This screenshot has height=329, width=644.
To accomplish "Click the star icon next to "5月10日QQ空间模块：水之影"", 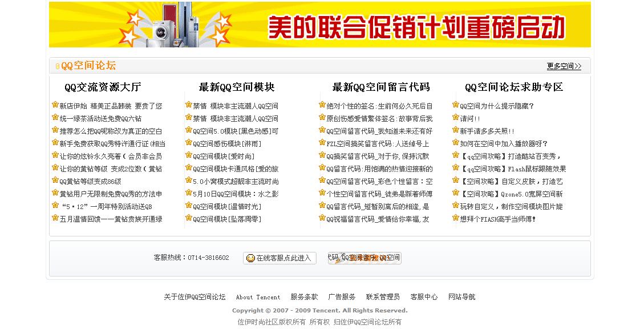I will 188,193.
